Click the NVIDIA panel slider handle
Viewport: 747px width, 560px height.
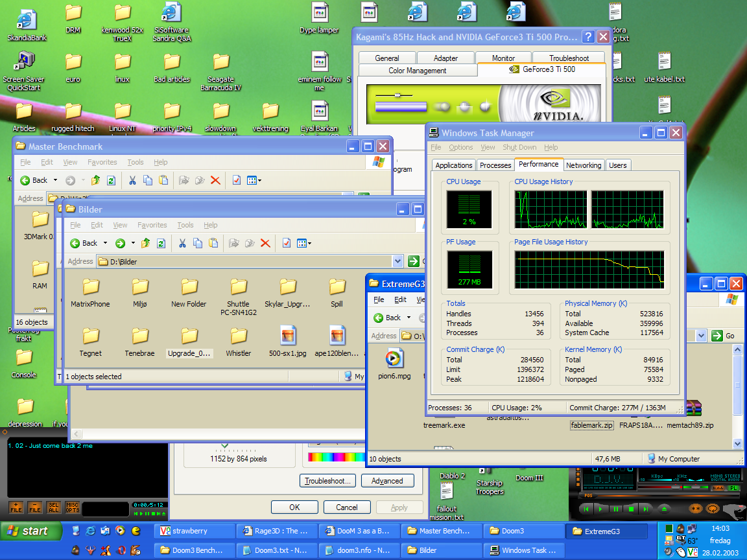point(397,95)
